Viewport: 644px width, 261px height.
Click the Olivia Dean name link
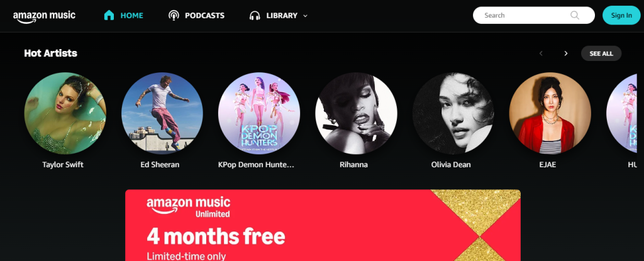451,165
